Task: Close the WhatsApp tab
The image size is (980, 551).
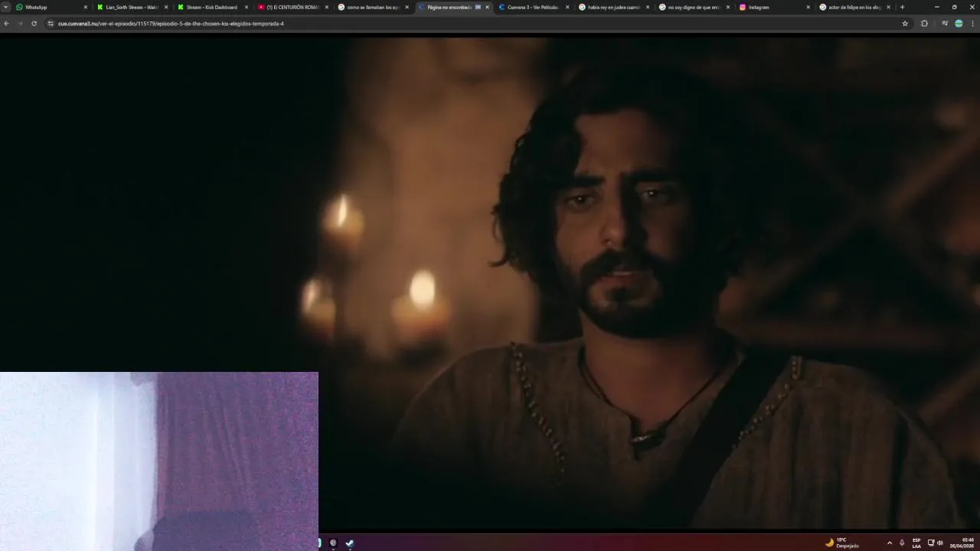Action: coord(86,7)
